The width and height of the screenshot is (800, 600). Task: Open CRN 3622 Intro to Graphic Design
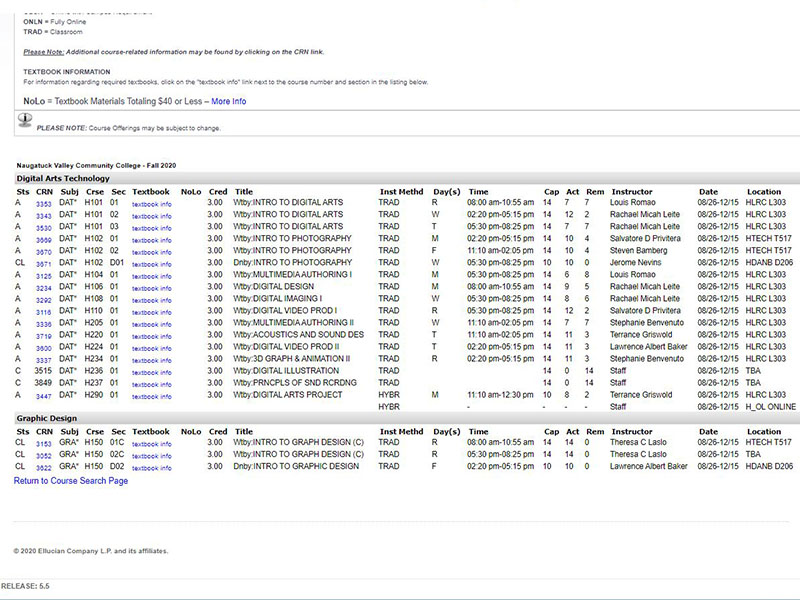[44, 468]
